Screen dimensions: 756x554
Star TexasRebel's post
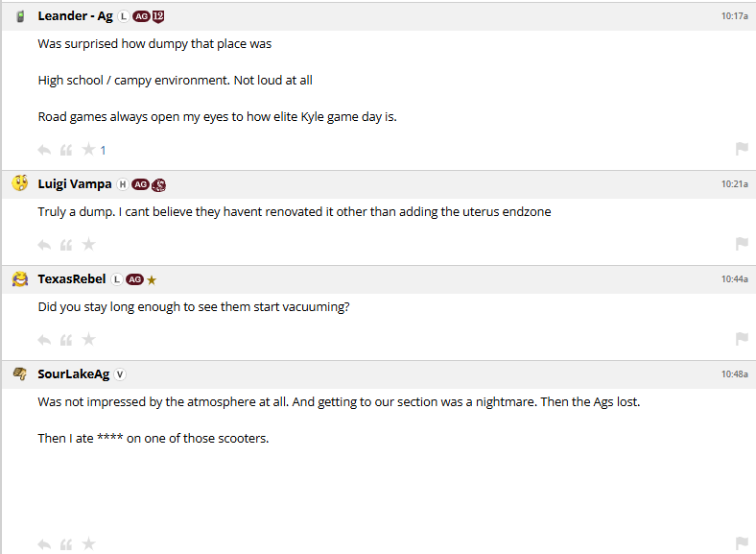[x=88, y=340]
